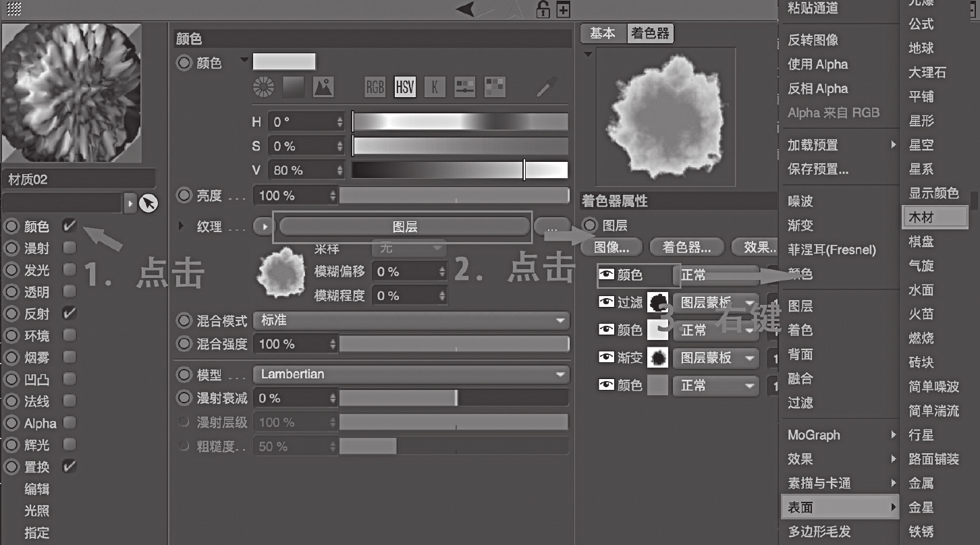Click the 过滤 layer mask thumbnail
This screenshot has height=545, width=980.
tap(657, 302)
